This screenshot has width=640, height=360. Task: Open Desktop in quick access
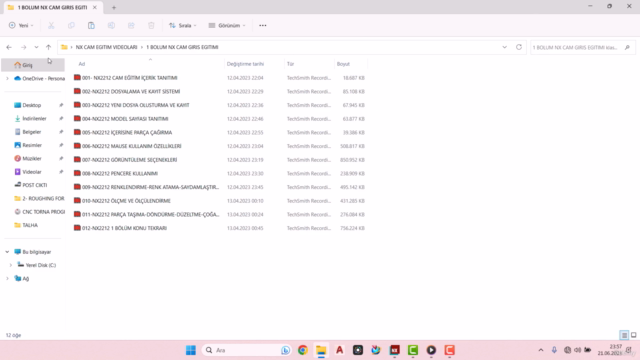[31, 105]
